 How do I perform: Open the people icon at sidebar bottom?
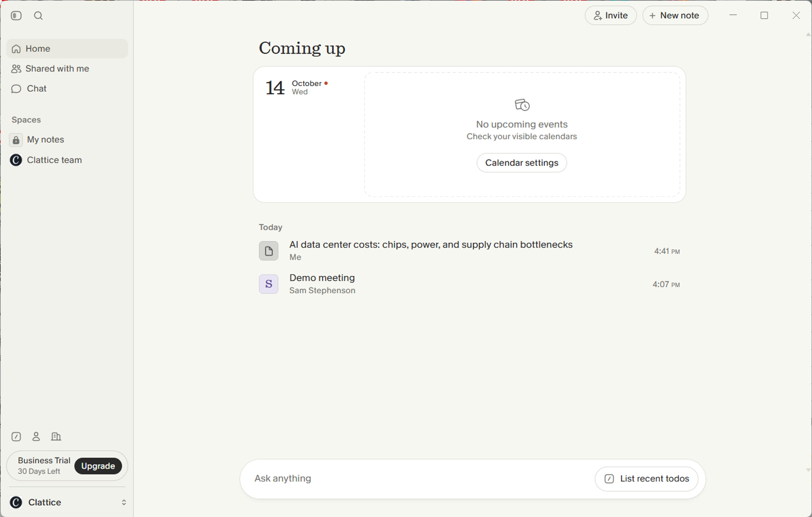tap(36, 436)
